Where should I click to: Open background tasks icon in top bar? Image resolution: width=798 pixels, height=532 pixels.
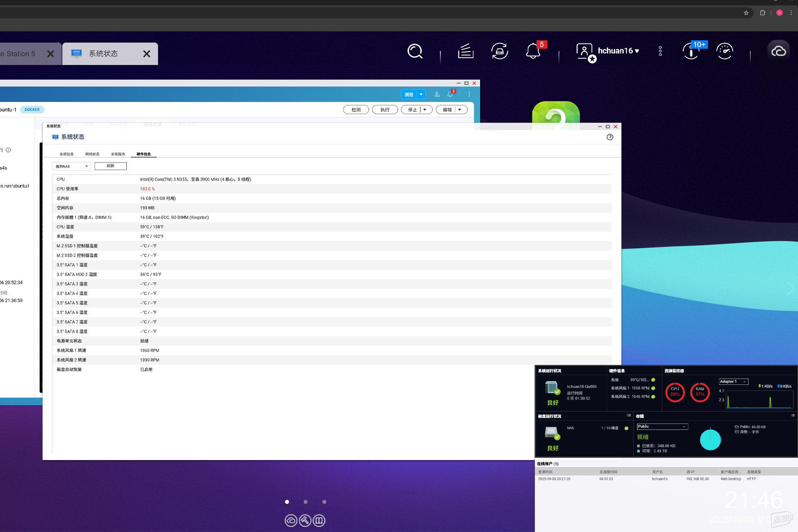point(465,51)
